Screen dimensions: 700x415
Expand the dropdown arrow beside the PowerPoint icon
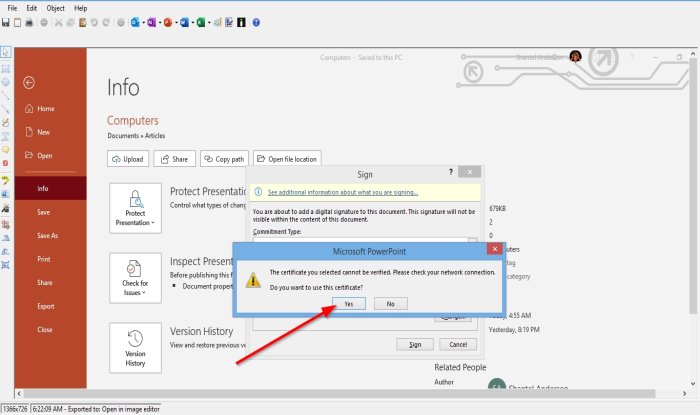click(176, 23)
